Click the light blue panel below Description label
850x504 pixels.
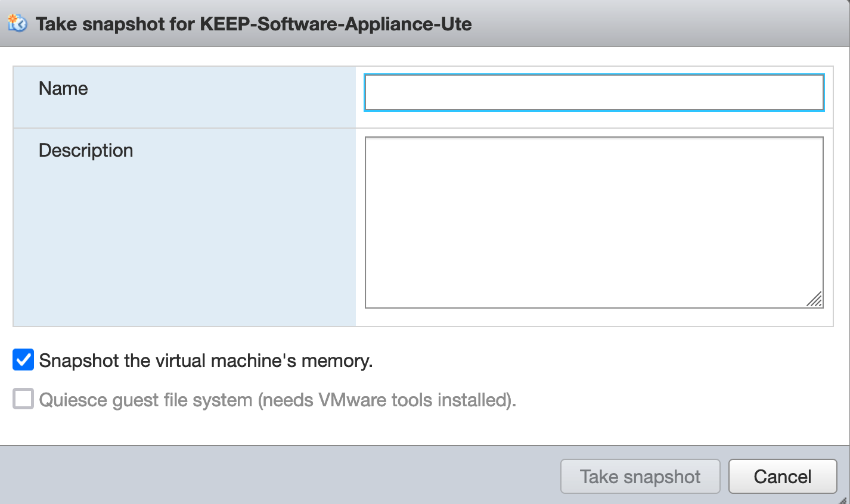coord(184,250)
